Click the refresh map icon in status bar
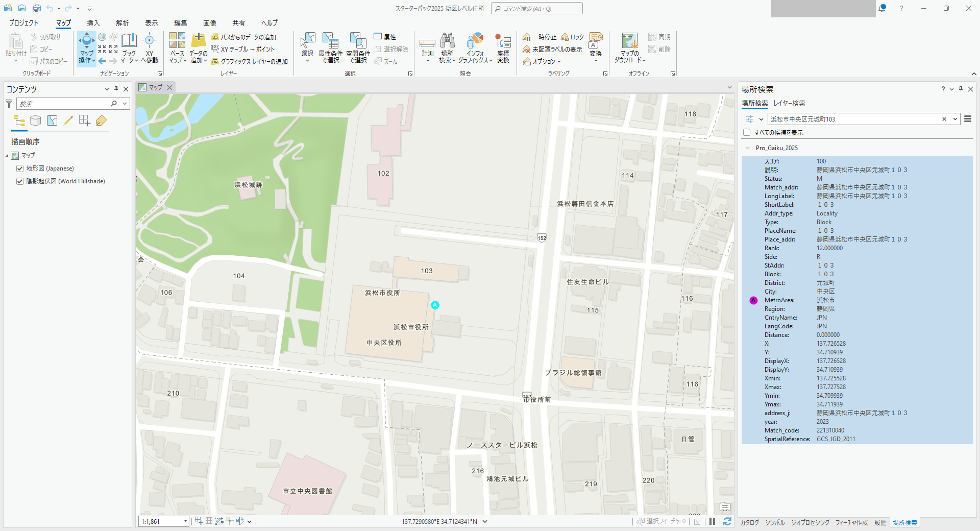This screenshot has width=980, height=531. 727,521
